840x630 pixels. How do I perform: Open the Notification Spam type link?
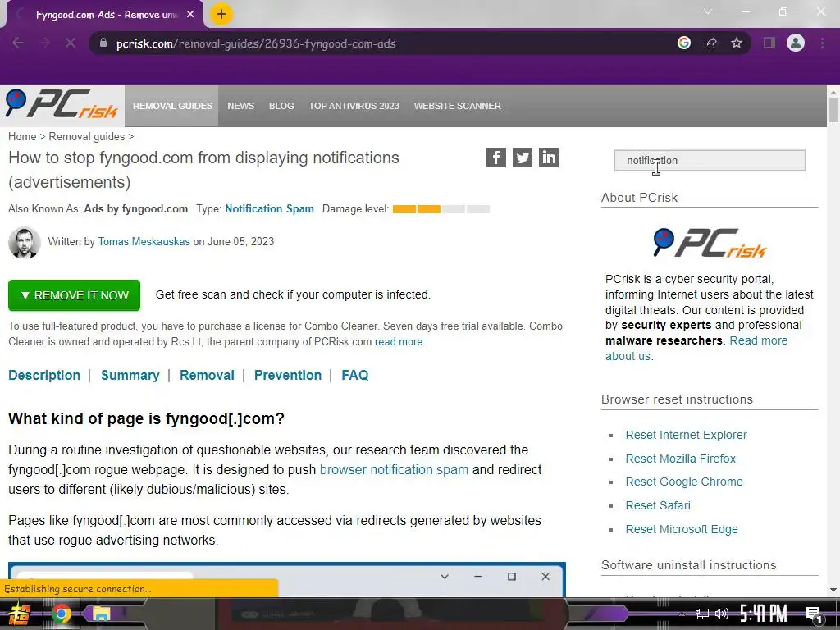click(x=269, y=209)
